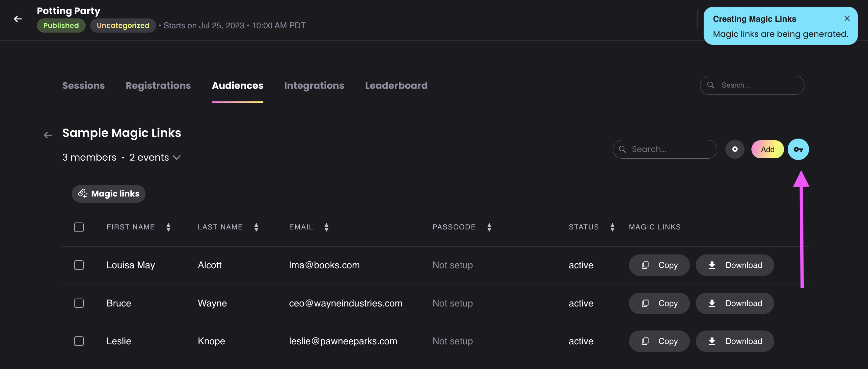Click active status for Bruce Wayne
The height and width of the screenshot is (369, 868).
[581, 303]
